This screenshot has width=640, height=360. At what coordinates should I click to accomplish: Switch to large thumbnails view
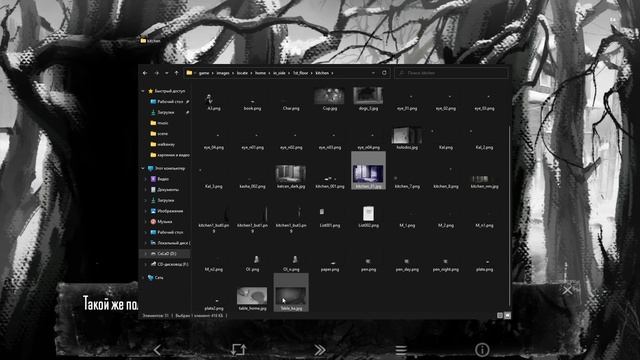click(507, 316)
